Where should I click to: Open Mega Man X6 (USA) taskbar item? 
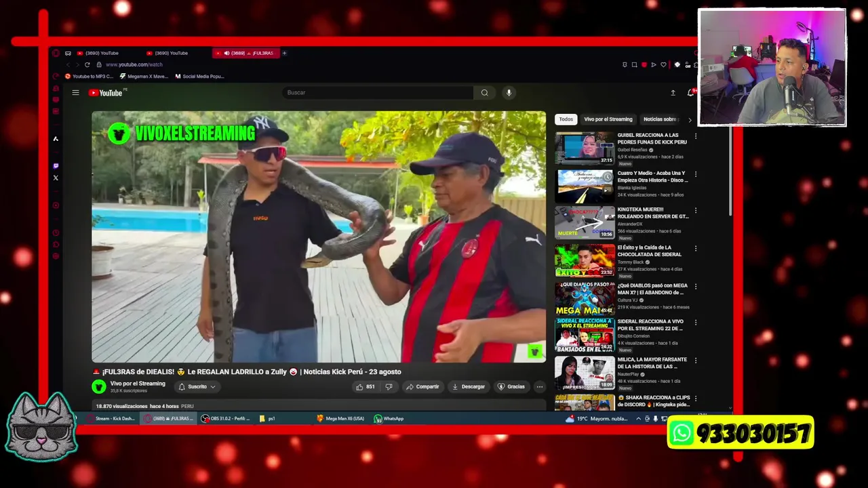pyautogui.click(x=340, y=419)
